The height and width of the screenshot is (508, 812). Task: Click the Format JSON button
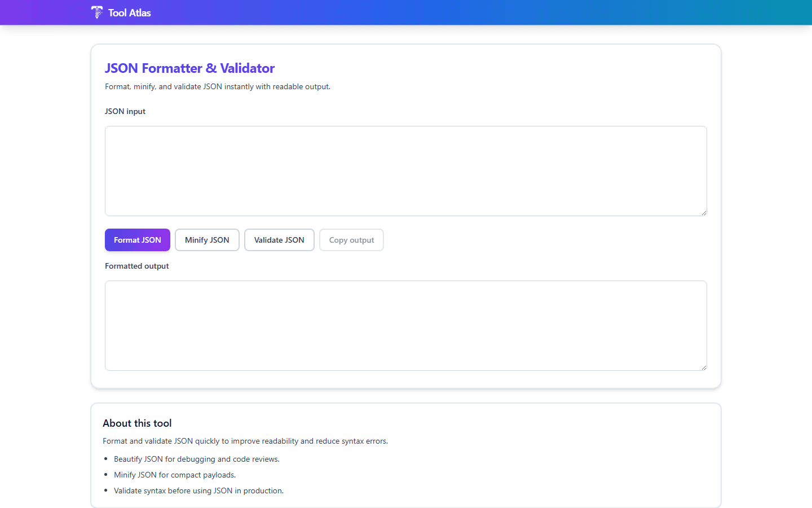pos(137,239)
